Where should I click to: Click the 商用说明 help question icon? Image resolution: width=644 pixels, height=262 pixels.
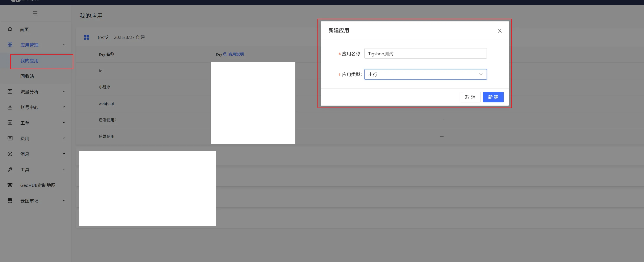pyautogui.click(x=225, y=54)
